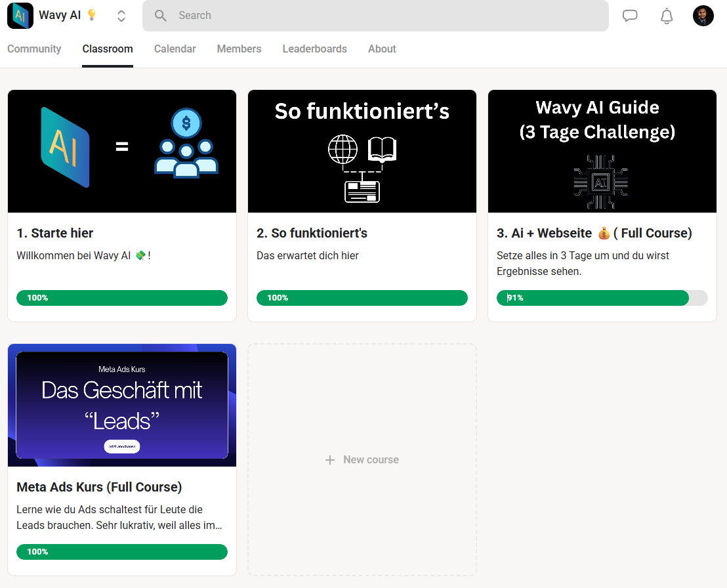
Task: Click 'Setze alles in 3 Tage um' description
Action: (x=583, y=263)
